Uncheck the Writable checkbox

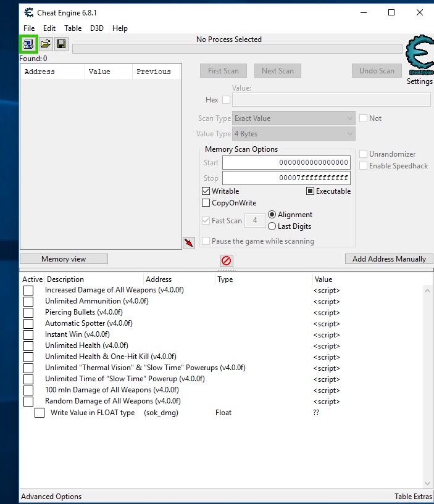(206, 191)
